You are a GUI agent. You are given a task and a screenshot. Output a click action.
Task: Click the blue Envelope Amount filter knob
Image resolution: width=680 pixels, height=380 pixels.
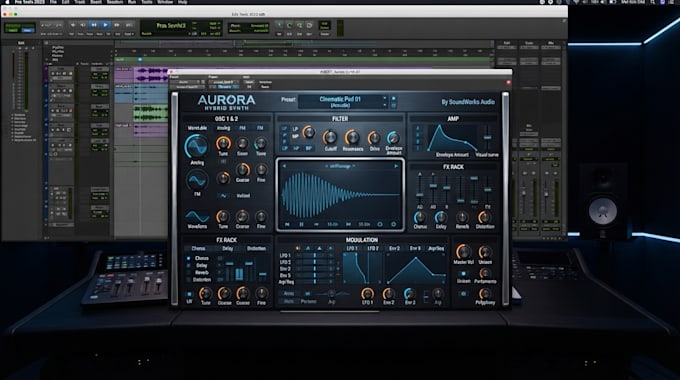pos(393,138)
